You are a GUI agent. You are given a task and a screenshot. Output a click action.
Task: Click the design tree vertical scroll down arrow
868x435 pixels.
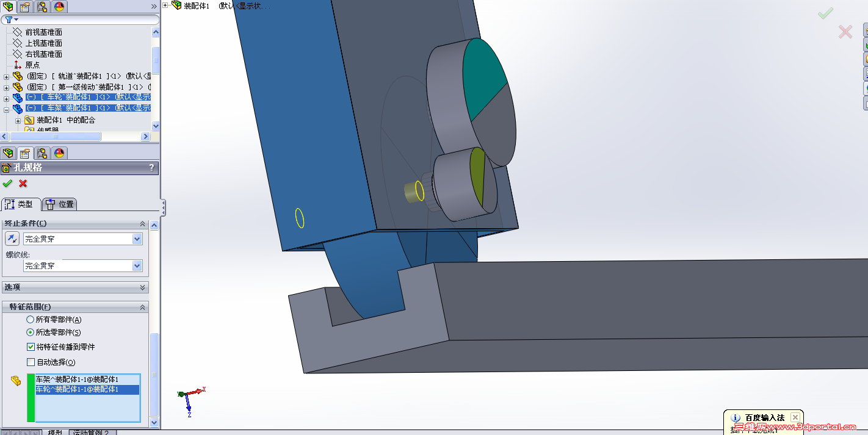pyautogui.click(x=156, y=126)
